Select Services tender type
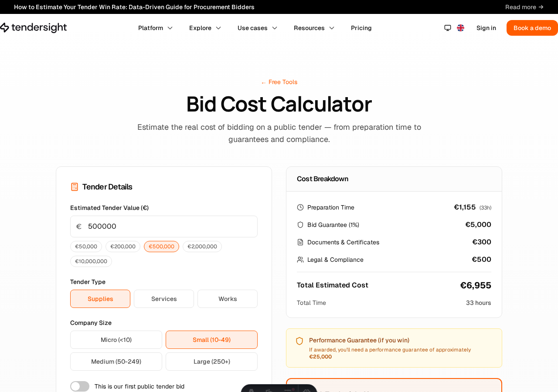The image size is (558, 392). [x=164, y=299]
